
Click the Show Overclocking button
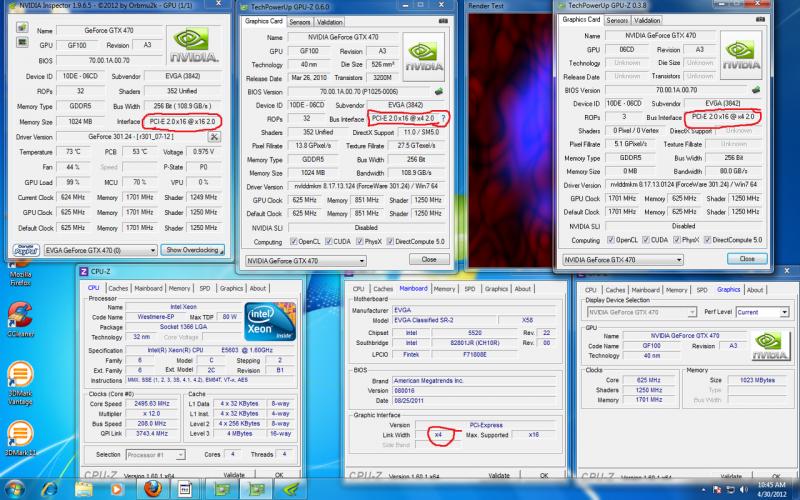pyautogui.click(x=193, y=250)
